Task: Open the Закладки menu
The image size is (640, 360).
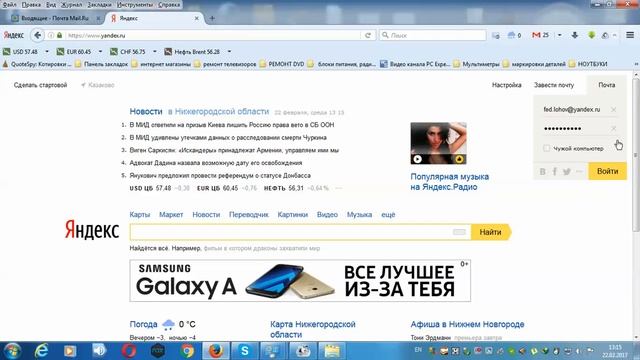Action: (99, 5)
